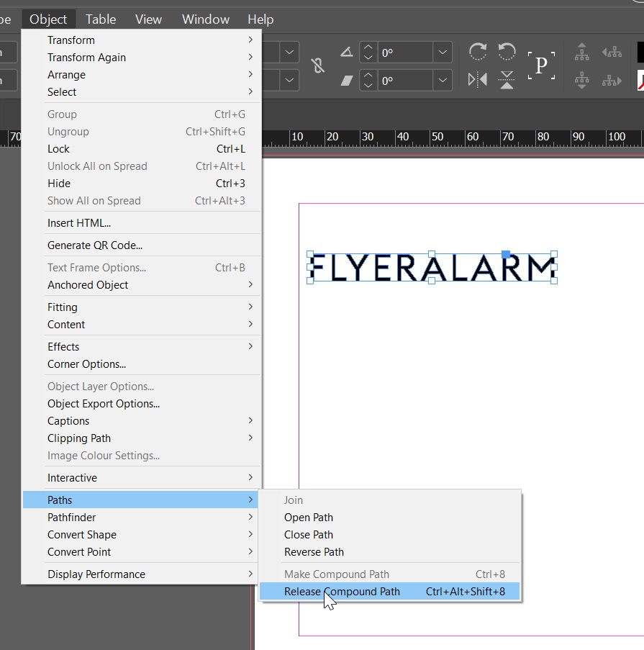
Task: Click the Select container icon
Action: [581, 51]
